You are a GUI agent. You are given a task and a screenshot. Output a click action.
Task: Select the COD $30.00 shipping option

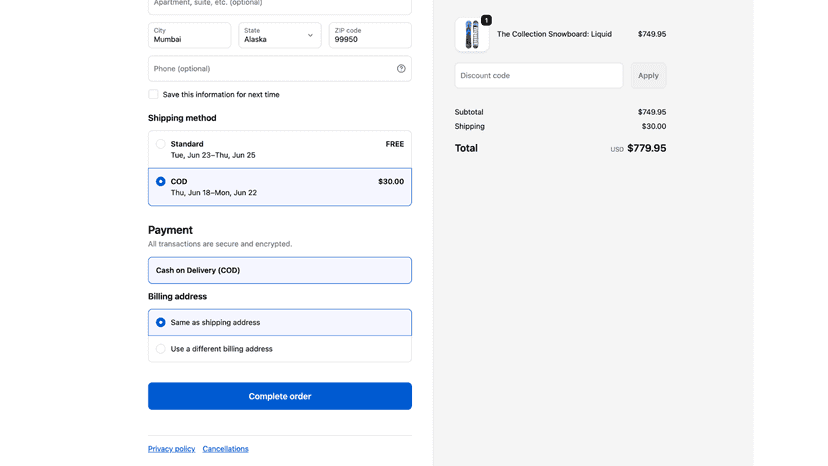tap(279, 187)
